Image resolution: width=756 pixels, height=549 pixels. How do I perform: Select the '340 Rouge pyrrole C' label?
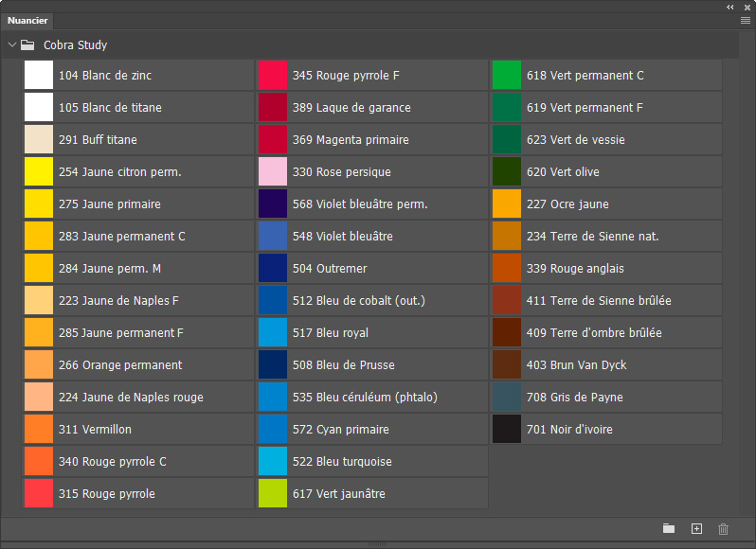[113, 461]
